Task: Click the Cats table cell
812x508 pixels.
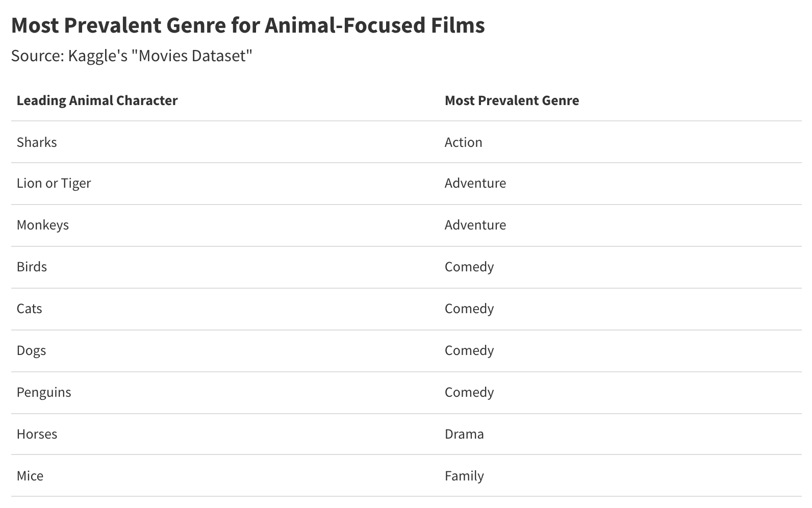Action: click(29, 309)
